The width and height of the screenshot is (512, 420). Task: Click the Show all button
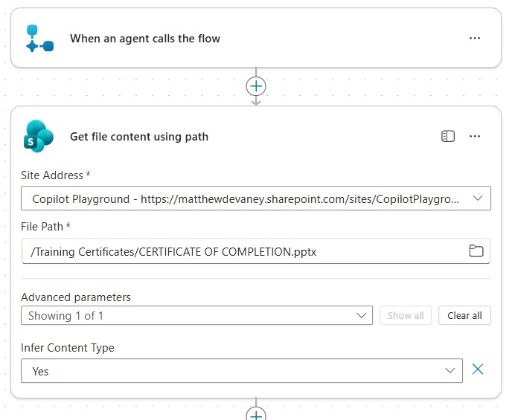406,315
